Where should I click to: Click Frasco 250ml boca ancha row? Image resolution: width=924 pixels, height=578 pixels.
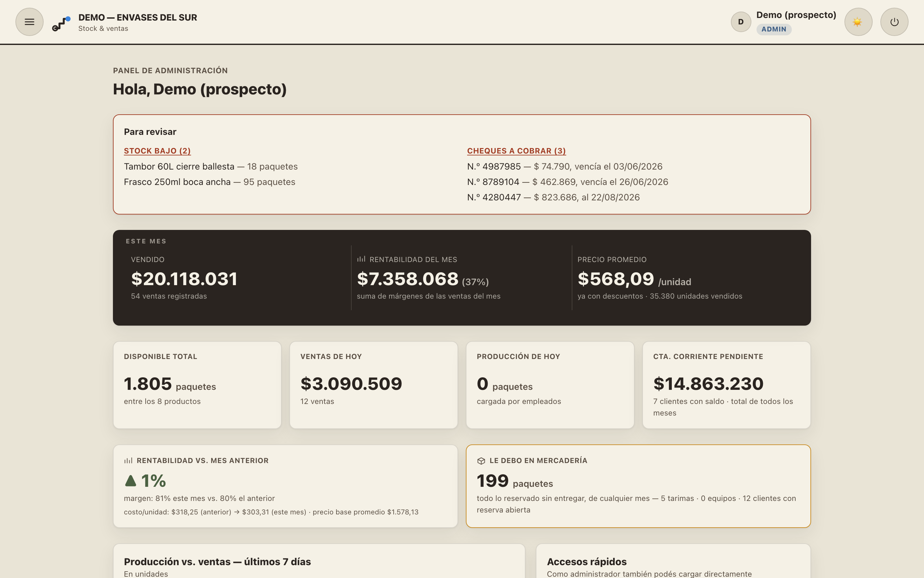pos(210,181)
